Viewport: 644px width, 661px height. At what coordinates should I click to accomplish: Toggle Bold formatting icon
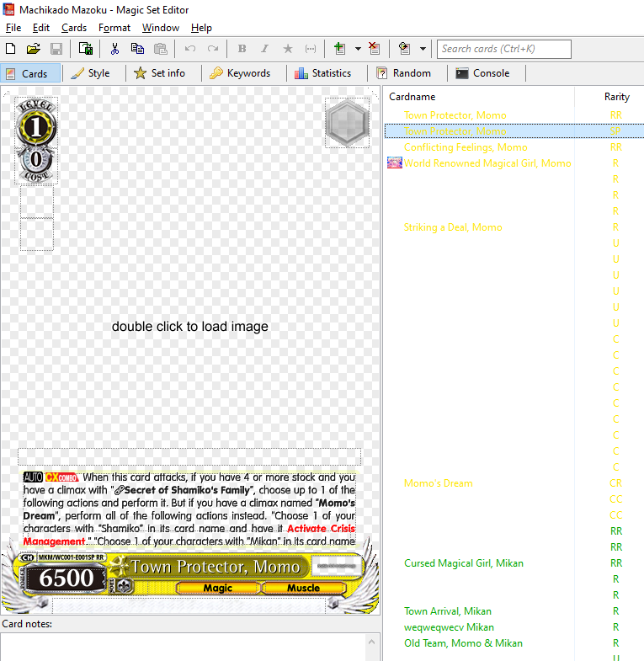click(x=242, y=49)
